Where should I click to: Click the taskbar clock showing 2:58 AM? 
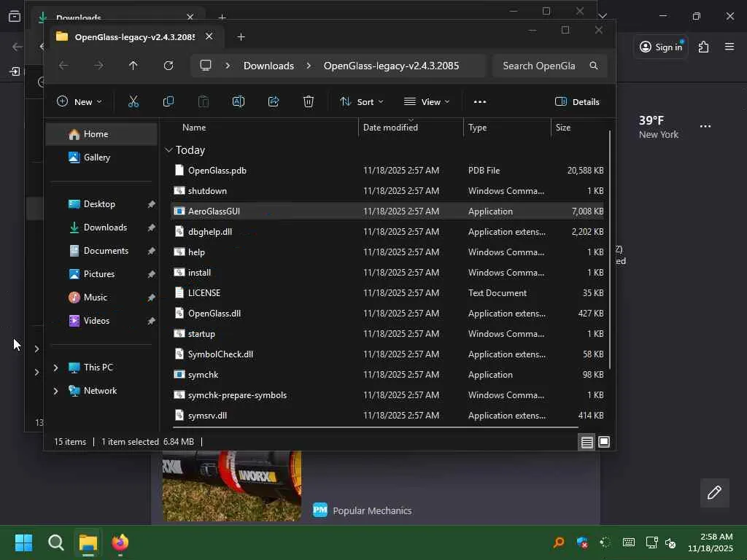pos(711,542)
